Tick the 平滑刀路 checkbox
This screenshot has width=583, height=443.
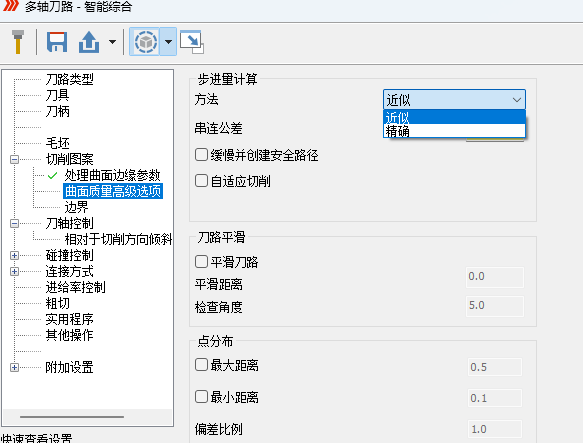[201, 262]
